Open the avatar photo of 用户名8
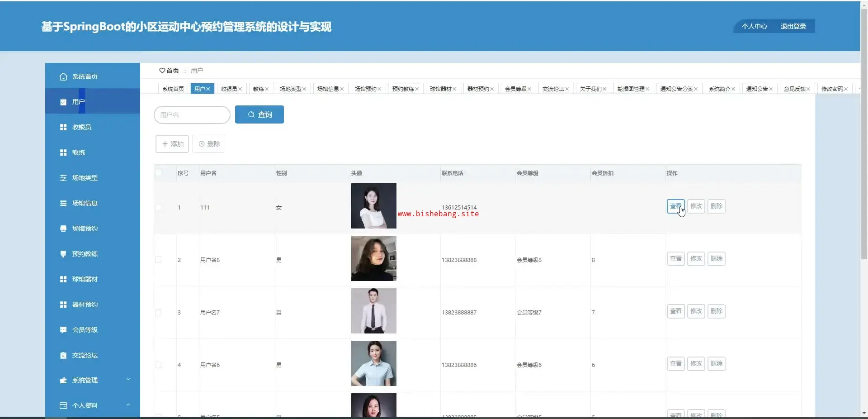This screenshot has width=868, height=419. tap(374, 258)
